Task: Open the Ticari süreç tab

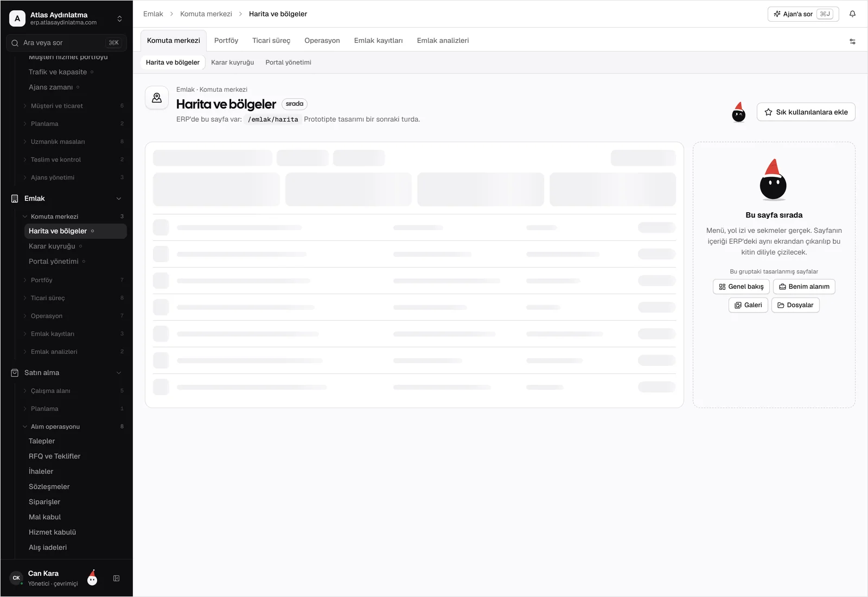Action: click(271, 41)
